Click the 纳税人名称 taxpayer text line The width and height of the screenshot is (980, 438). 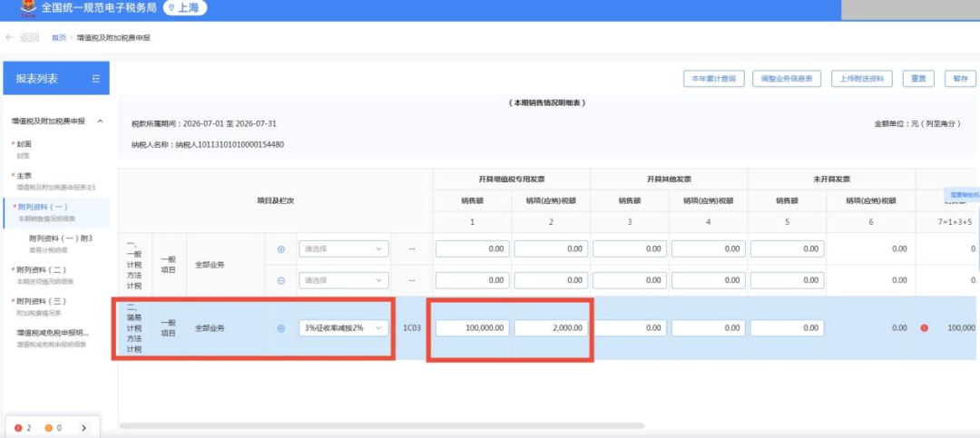[208, 145]
